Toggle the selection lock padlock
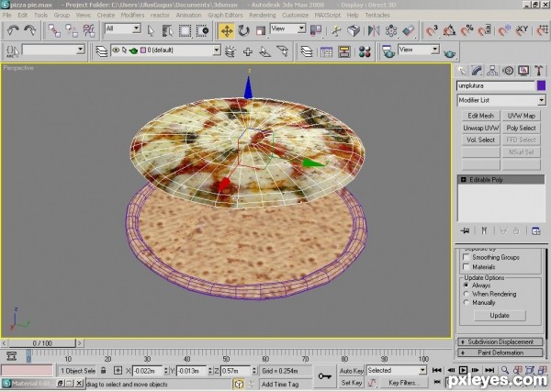The height and width of the screenshot is (392, 551). pyautogui.click(x=103, y=370)
